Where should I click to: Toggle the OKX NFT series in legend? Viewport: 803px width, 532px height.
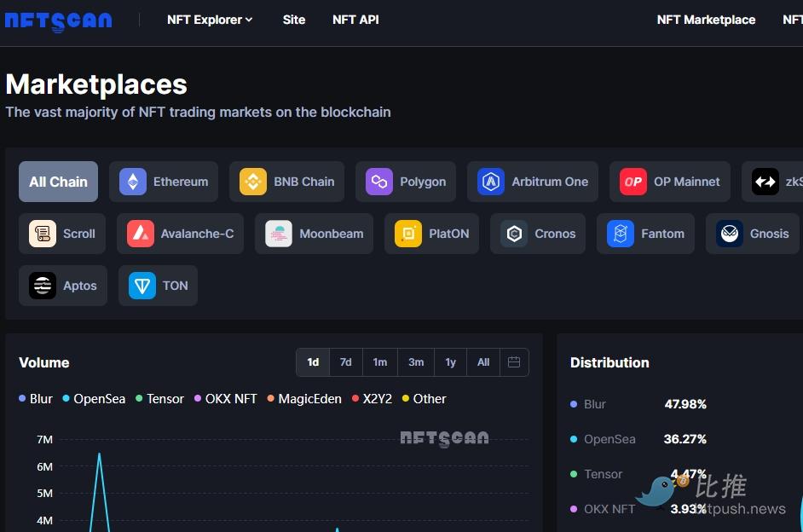point(225,399)
